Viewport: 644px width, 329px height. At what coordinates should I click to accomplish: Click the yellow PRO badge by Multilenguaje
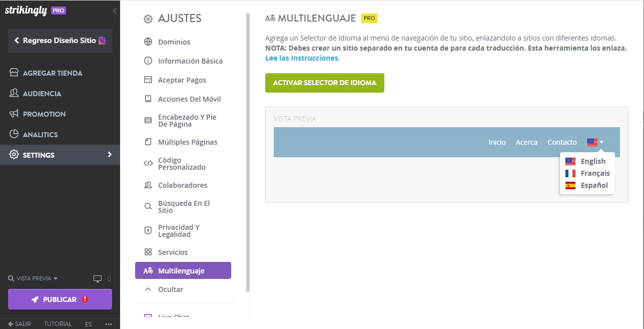point(369,18)
